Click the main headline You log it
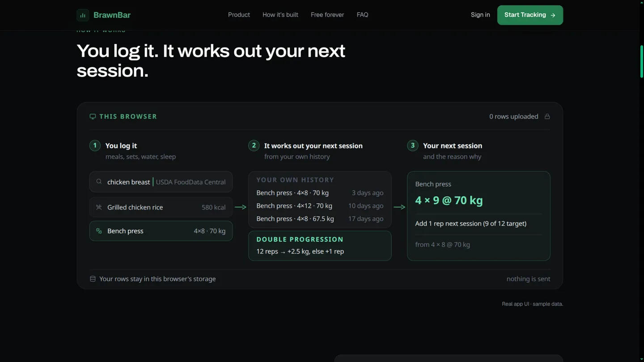Viewport: 644px width, 362px height. [211, 61]
